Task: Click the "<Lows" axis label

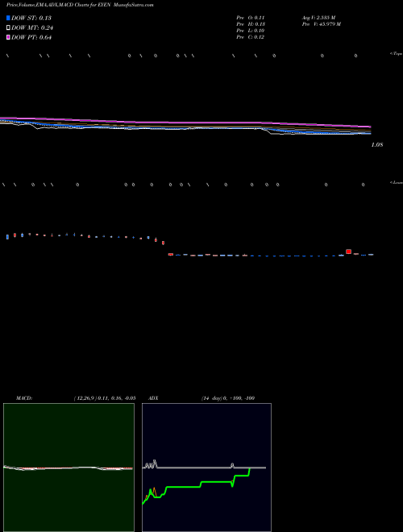Action: pyautogui.click(x=396, y=182)
